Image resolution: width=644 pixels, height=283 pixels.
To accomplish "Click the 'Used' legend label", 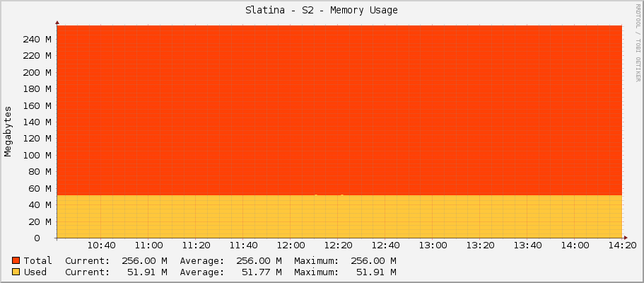I will tap(35, 272).
